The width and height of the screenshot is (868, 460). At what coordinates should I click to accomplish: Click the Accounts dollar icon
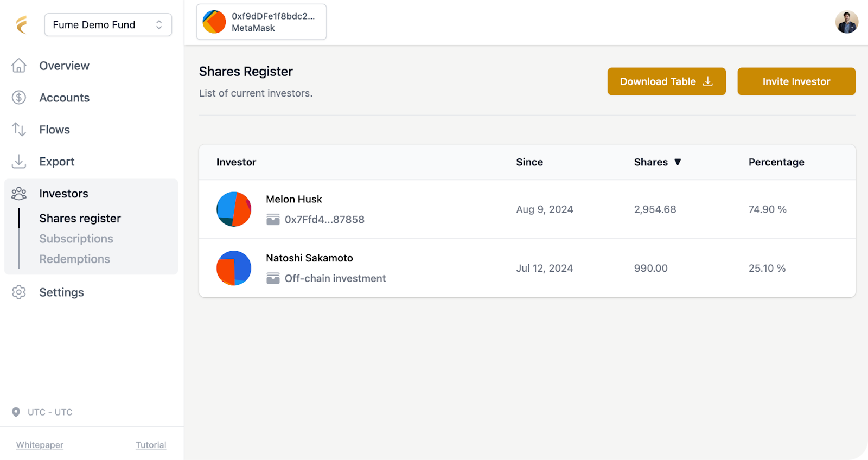pos(19,98)
